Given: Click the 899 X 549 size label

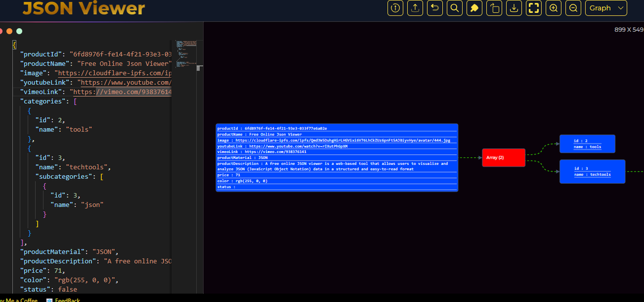Looking at the screenshot, I should 628,29.
